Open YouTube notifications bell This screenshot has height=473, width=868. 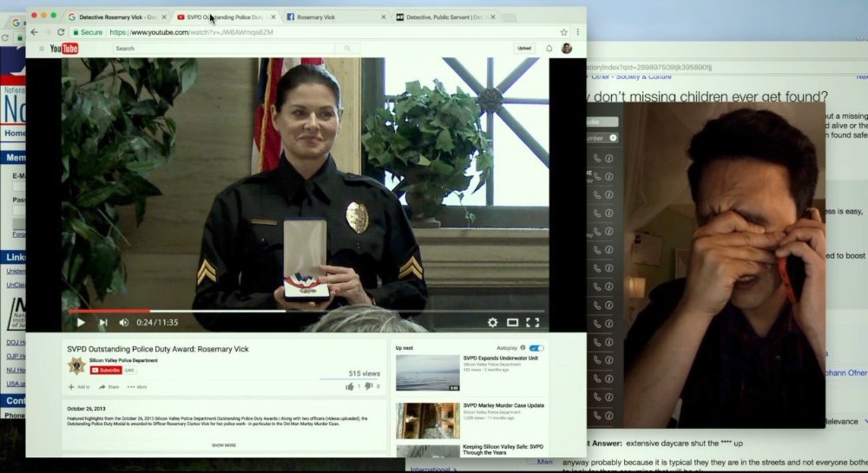[549, 49]
